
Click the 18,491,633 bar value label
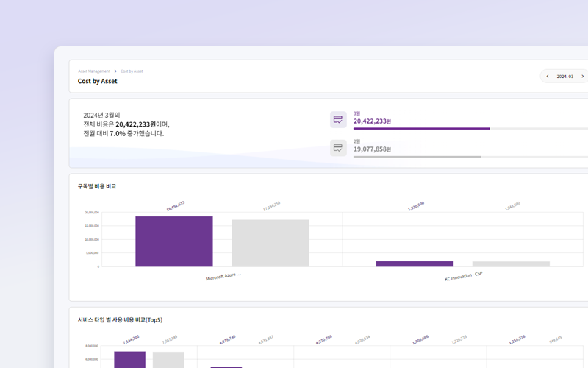pyautogui.click(x=176, y=206)
